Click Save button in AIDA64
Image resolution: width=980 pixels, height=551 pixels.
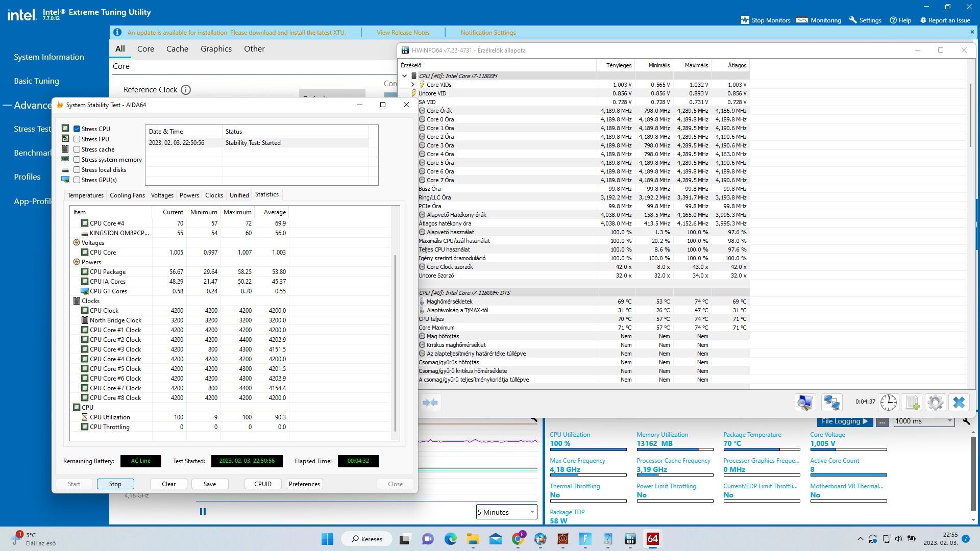click(x=210, y=484)
